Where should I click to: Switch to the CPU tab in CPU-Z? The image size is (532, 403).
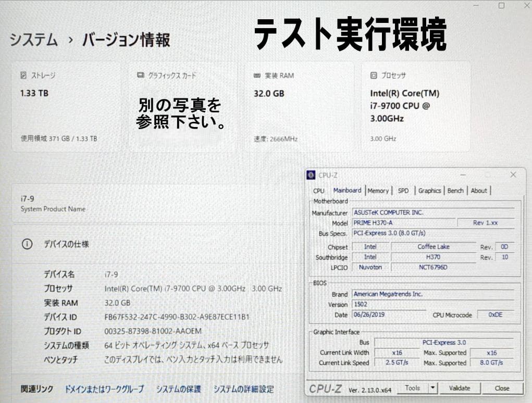tap(318, 191)
